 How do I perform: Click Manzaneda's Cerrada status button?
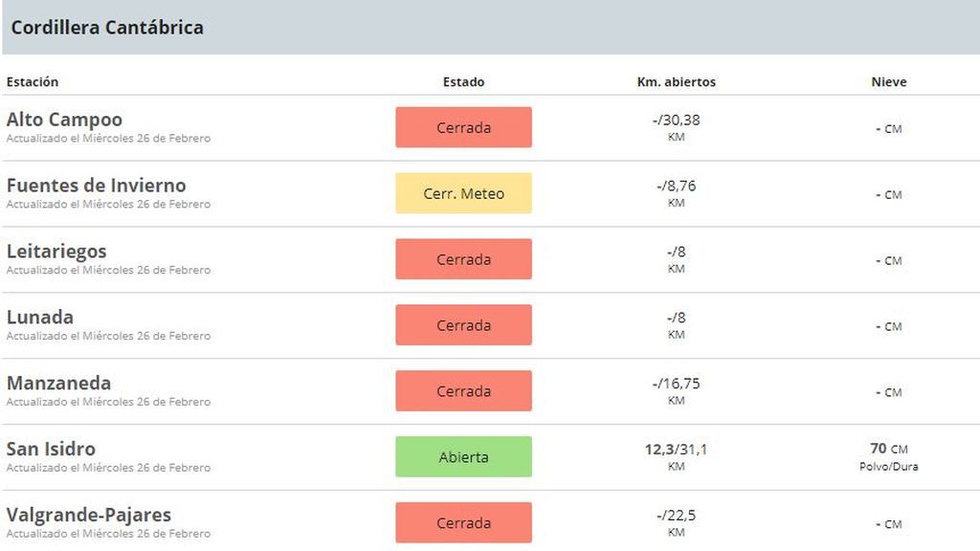click(x=464, y=391)
